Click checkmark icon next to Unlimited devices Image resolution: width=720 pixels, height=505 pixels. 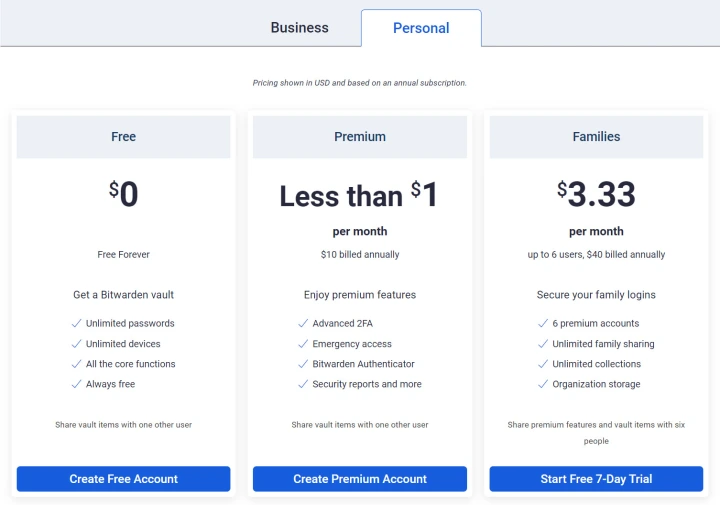click(x=76, y=344)
